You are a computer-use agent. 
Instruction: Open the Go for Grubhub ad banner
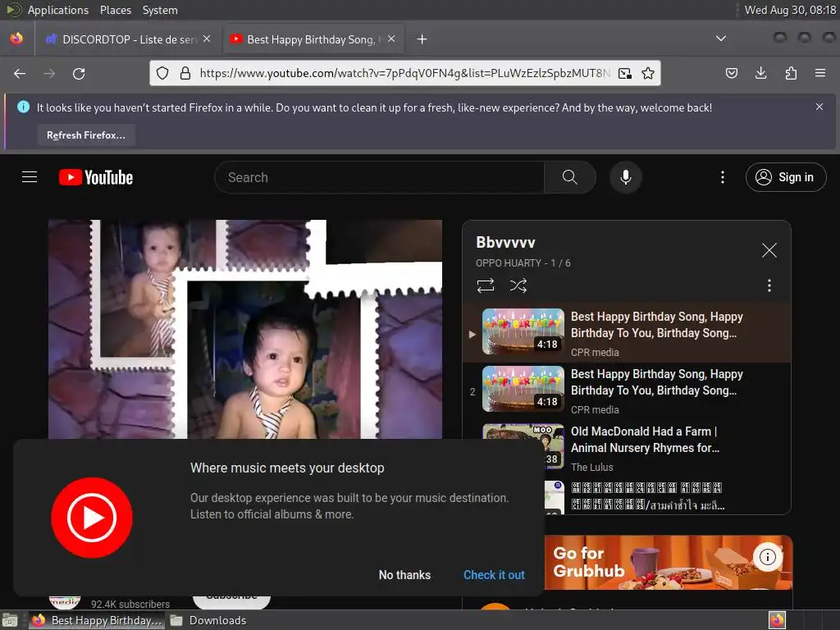click(x=668, y=563)
